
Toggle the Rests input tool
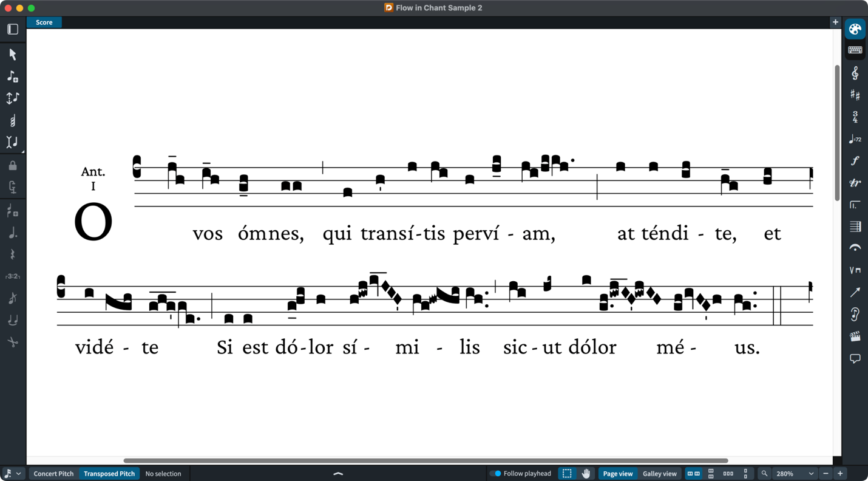click(13, 254)
